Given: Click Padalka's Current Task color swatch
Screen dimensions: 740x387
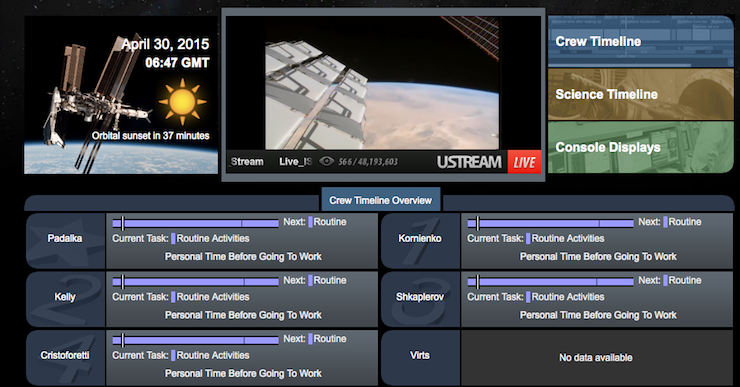Looking at the screenshot, I should tap(173, 238).
